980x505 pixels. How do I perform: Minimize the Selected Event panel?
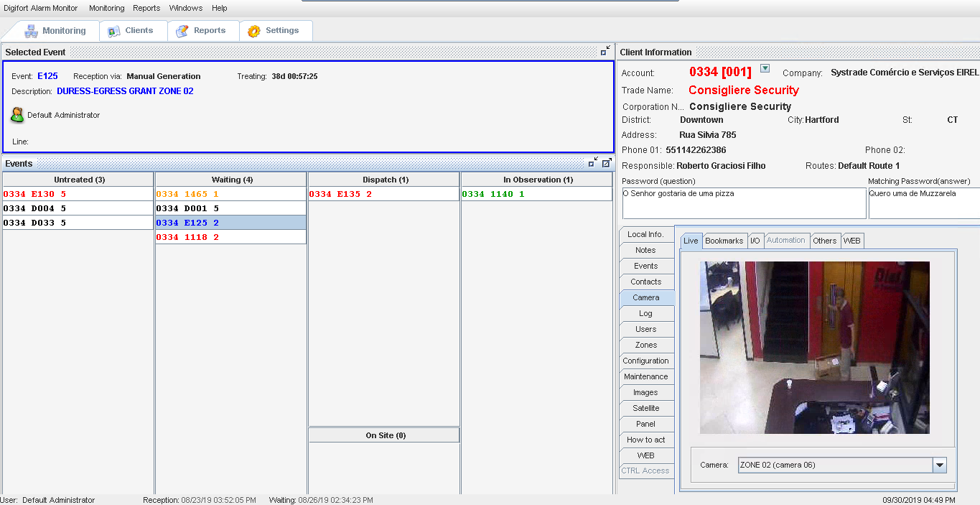tap(605, 52)
